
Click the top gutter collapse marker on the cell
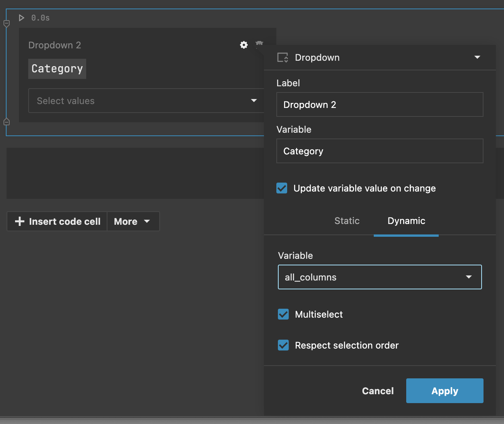[x=6, y=24]
